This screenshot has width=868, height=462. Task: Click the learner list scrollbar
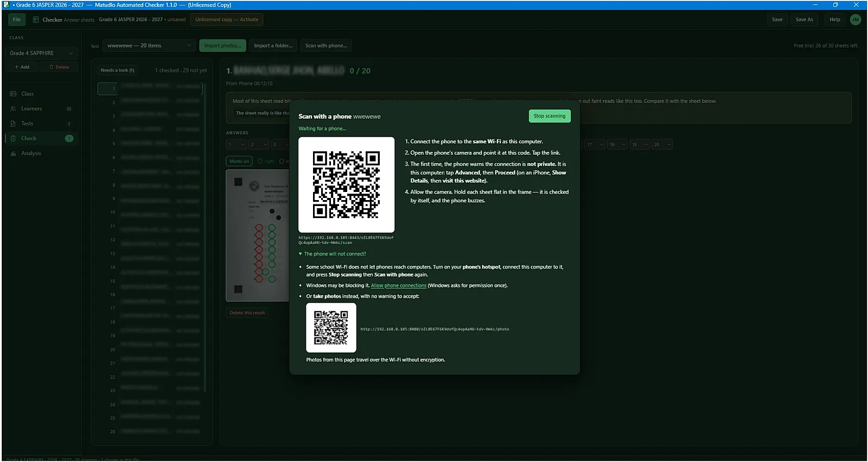pyautogui.click(x=205, y=239)
